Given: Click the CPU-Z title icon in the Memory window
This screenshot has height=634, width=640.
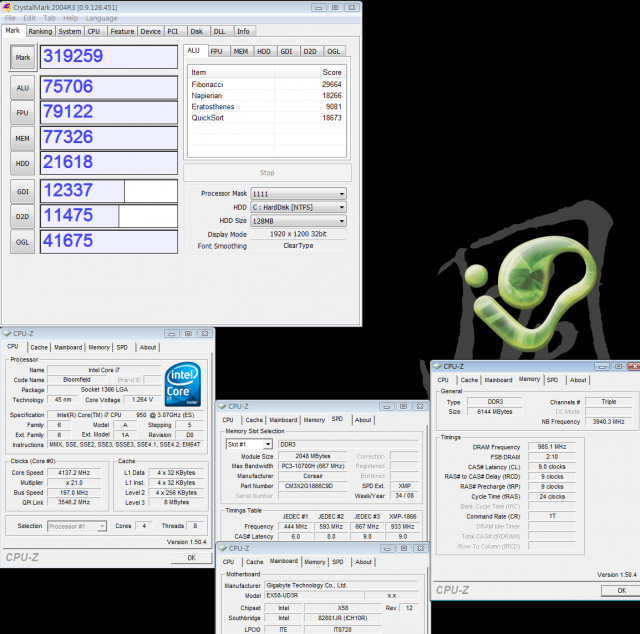Looking at the screenshot, I should 437,366.
